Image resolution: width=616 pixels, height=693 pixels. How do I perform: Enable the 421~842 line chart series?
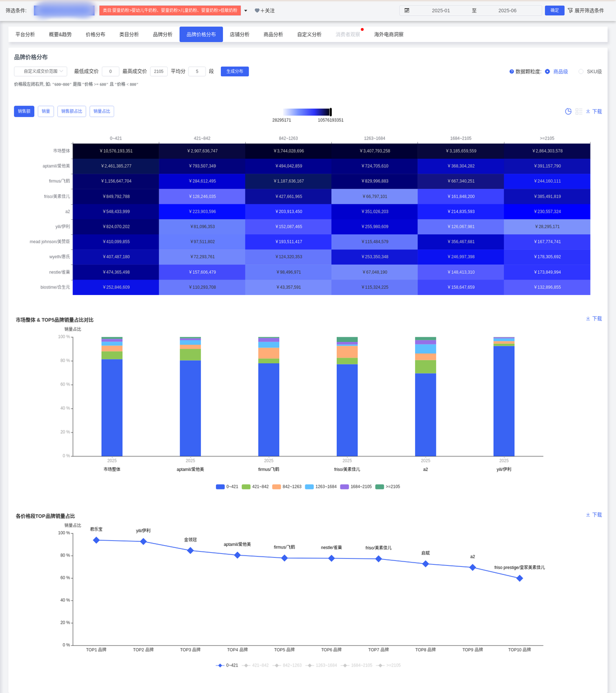(255, 665)
